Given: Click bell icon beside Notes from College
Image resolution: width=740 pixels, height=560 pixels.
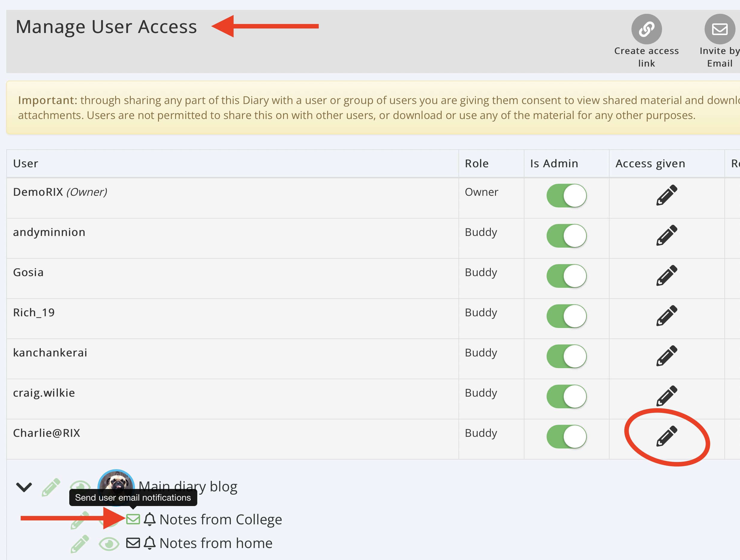Looking at the screenshot, I should 150,519.
